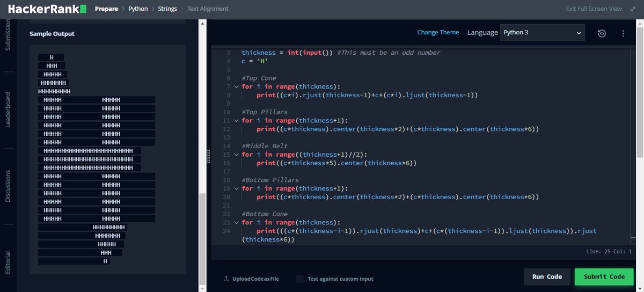
Task: Click the Submit Code button
Action: pos(604,276)
